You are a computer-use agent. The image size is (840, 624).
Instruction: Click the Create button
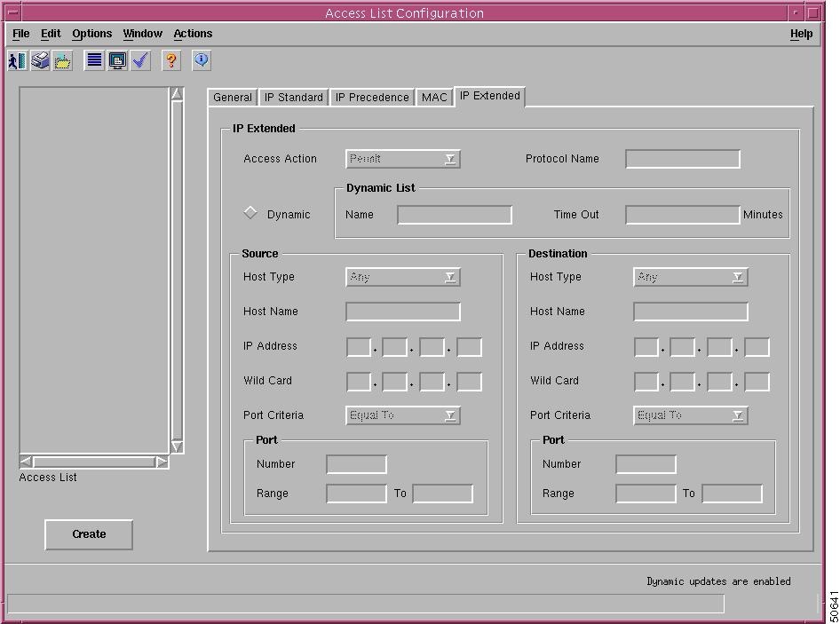coord(89,534)
